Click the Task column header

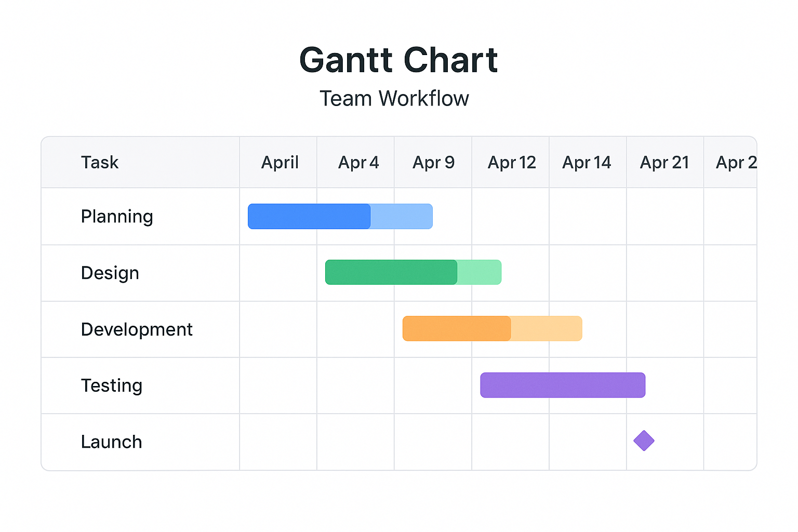click(x=100, y=163)
